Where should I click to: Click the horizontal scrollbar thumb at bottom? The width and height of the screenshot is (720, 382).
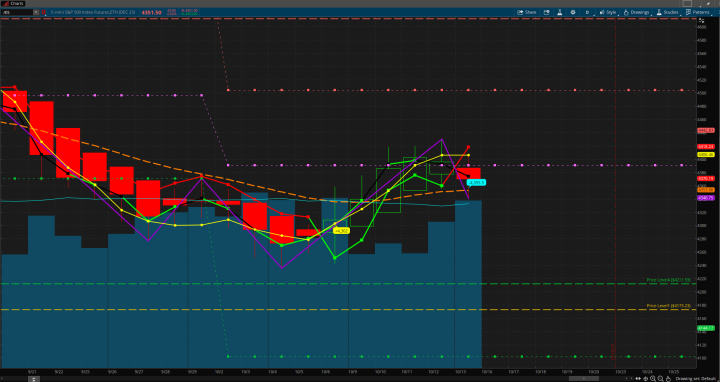pyautogui.click(x=584, y=378)
